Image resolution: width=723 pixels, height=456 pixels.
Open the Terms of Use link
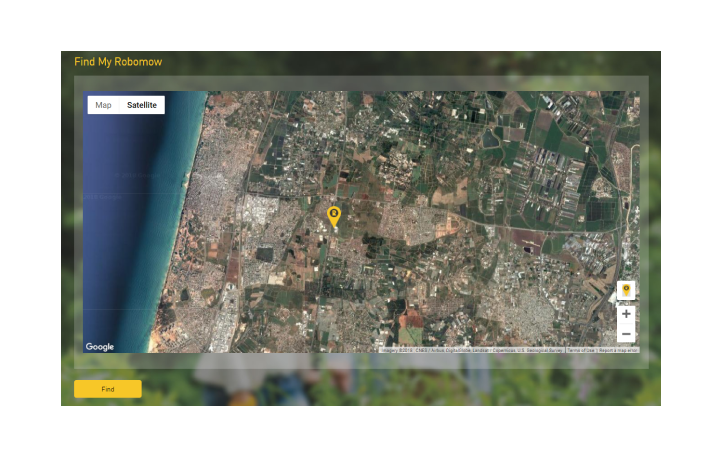coord(580,350)
